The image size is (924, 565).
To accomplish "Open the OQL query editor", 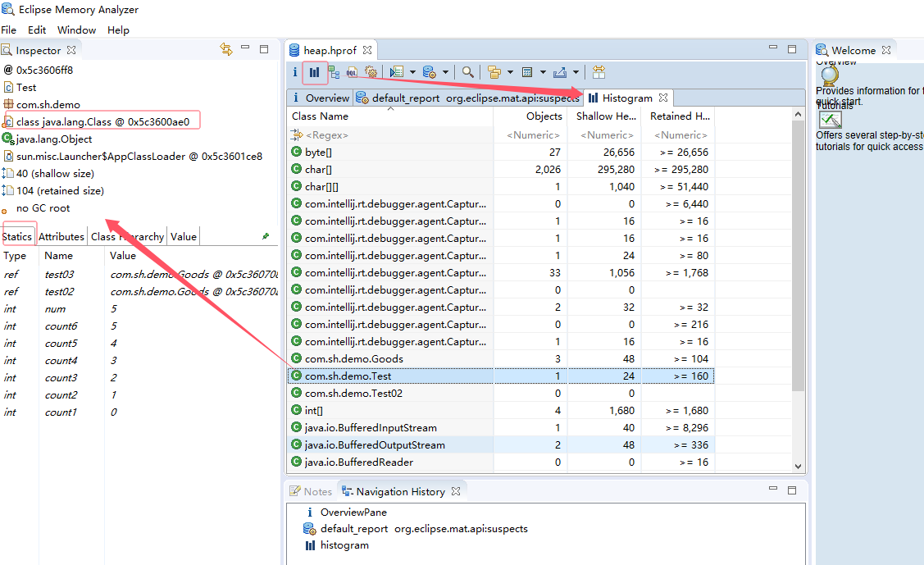I will click(352, 72).
